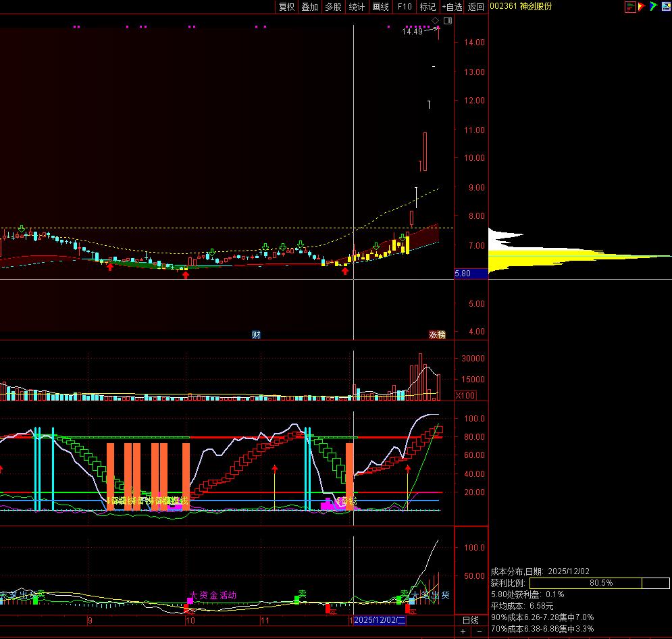Click the 返回 back button
The height and width of the screenshot is (639, 672).
[476, 7]
